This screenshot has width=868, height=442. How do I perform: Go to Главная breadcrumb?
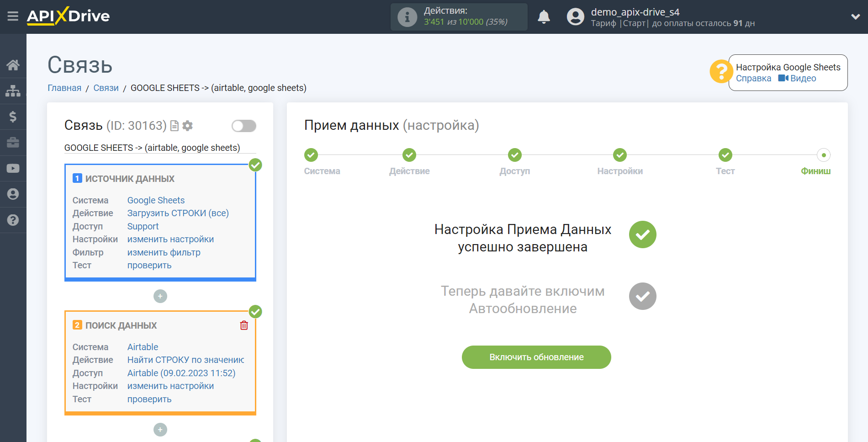[x=64, y=88]
